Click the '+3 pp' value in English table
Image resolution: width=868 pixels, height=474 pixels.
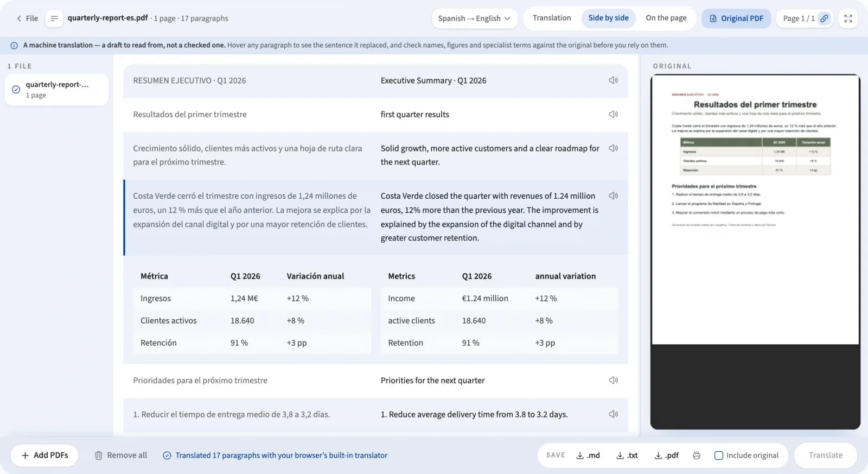[x=545, y=343]
